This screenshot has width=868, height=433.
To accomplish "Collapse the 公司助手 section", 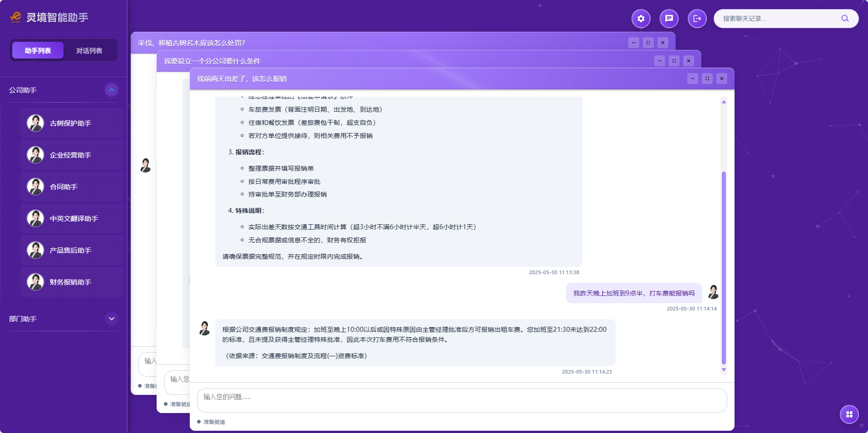I will (x=111, y=90).
